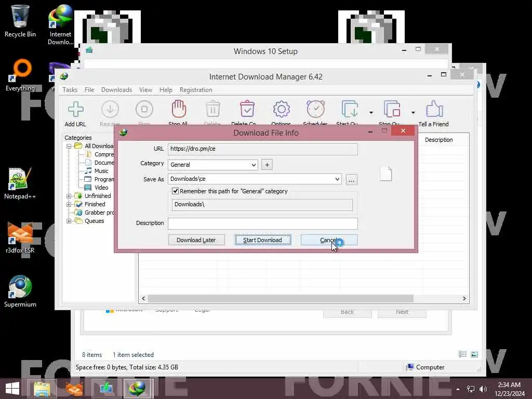Click the download list scroll right arrow
The height and width of the screenshot is (399, 532).
(x=464, y=299)
